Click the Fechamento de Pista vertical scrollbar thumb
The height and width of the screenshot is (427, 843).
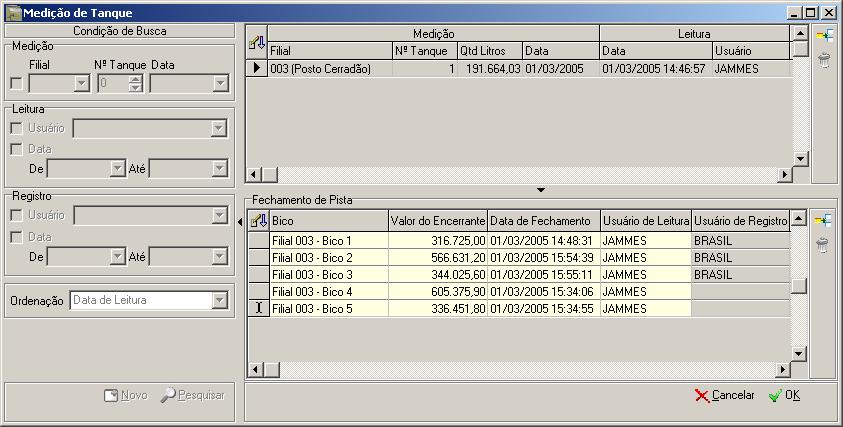pyautogui.click(x=799, y=286)
